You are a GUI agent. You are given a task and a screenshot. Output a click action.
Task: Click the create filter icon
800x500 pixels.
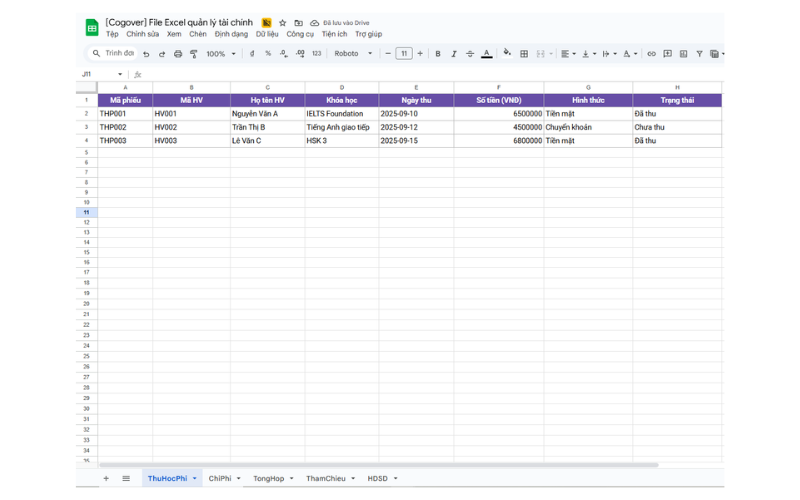699,54
